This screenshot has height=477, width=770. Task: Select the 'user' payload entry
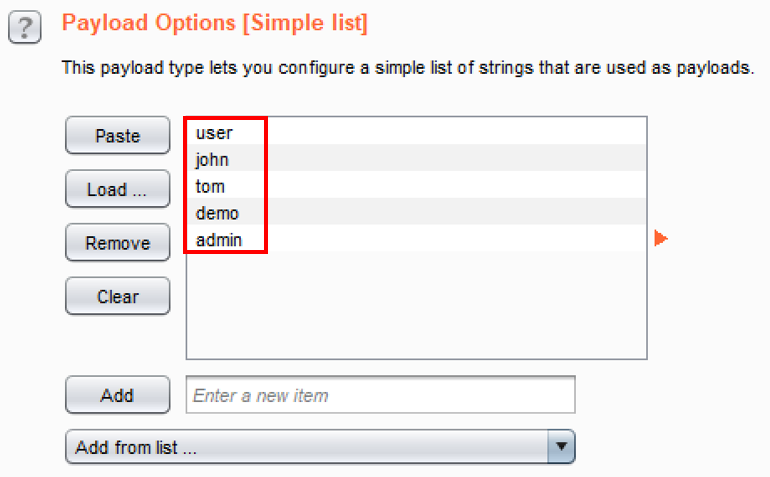[x=214, y=132]
